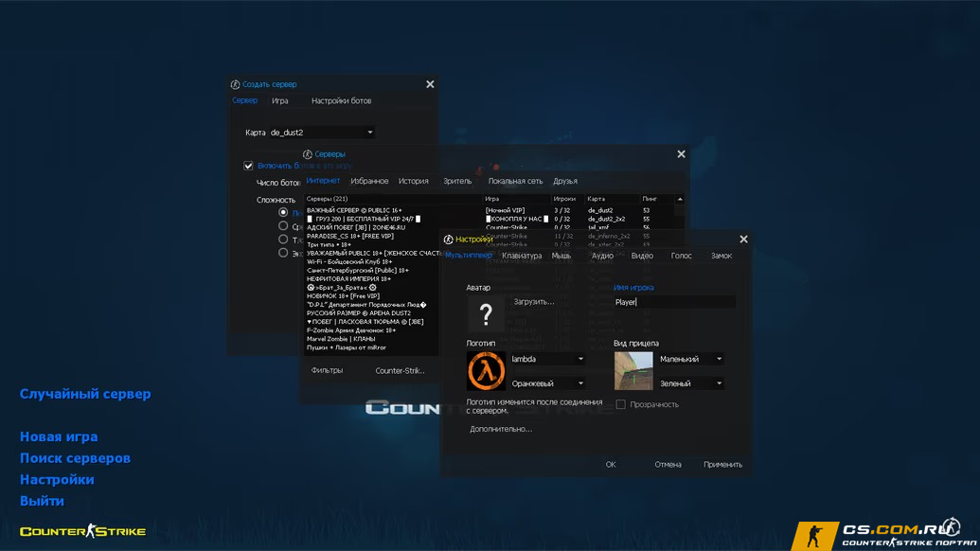Sort servers by the Серверы (221) column header

click(x=393, y=199)
